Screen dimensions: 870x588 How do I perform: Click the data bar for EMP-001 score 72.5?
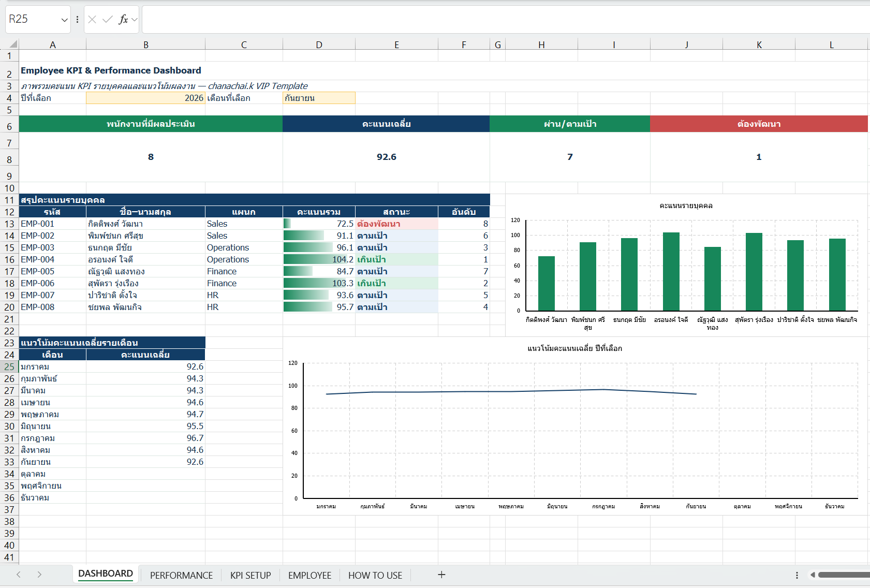[287, 224]
